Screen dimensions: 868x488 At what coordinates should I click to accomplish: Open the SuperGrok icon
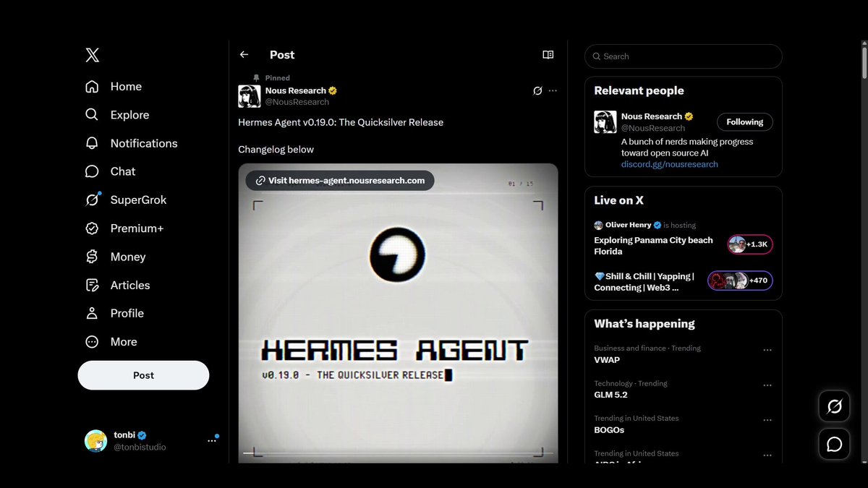pyautogui.click(x=92, y=200)
